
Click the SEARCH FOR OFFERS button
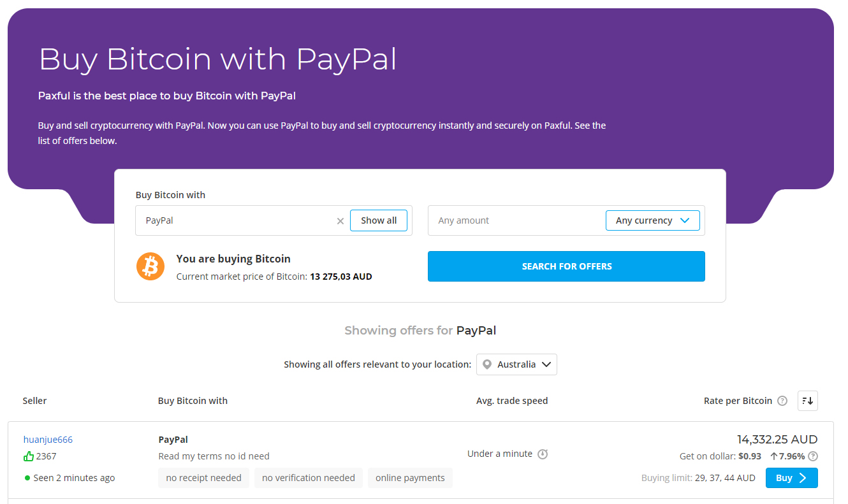click(x=566, y=266)
